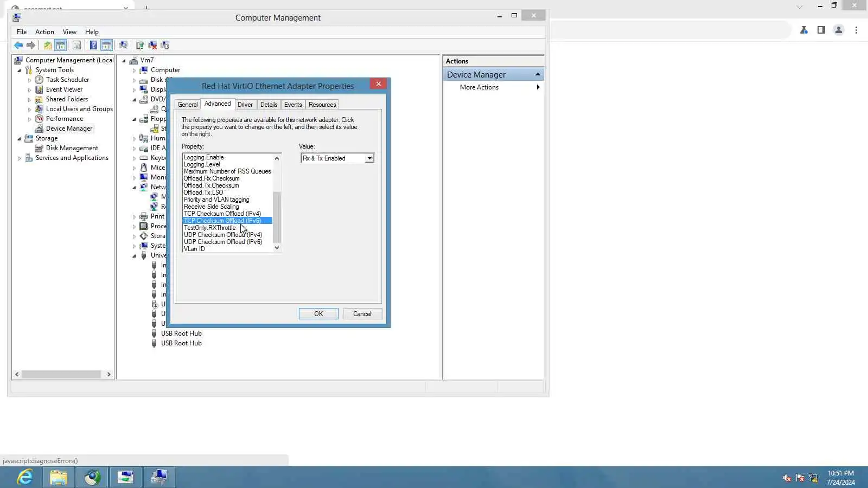Open the View menu

pos(69,32)
